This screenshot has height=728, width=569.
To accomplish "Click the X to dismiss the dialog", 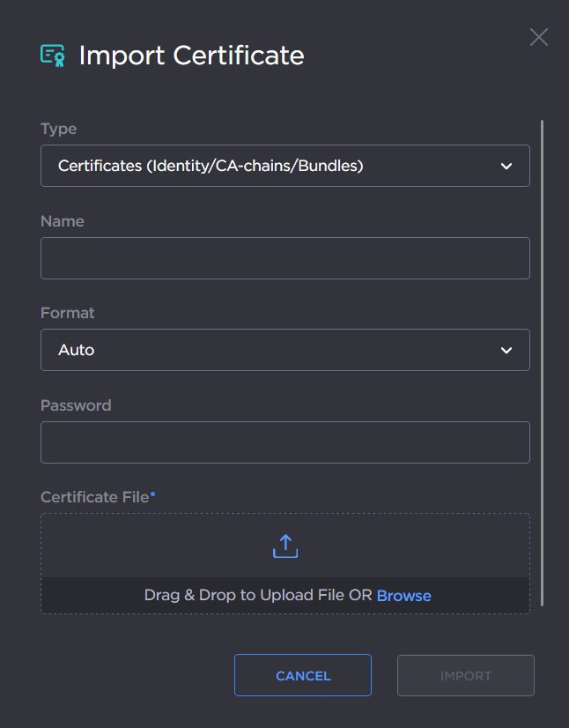I will coord(538,37).
